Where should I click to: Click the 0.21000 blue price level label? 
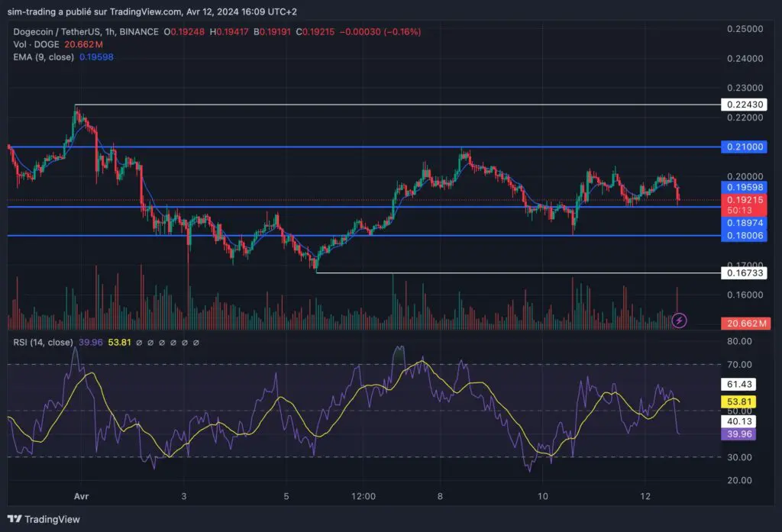pos(744,147)
